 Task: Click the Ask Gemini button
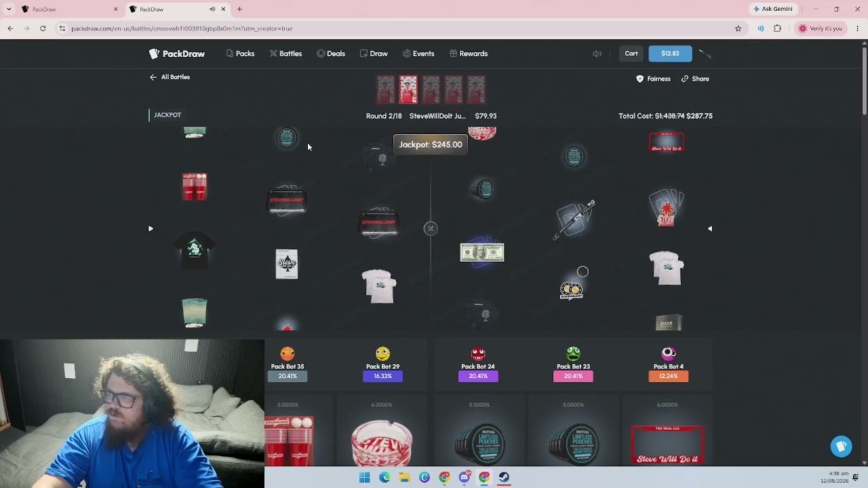click(x=772, y=9)
